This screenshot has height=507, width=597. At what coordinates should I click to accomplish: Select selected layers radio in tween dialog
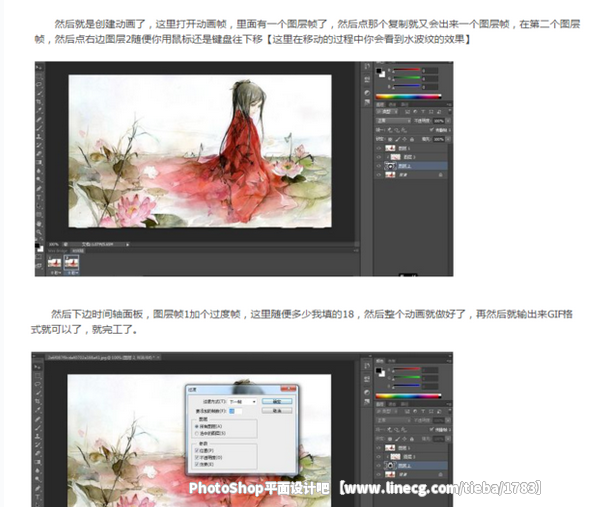197,433
